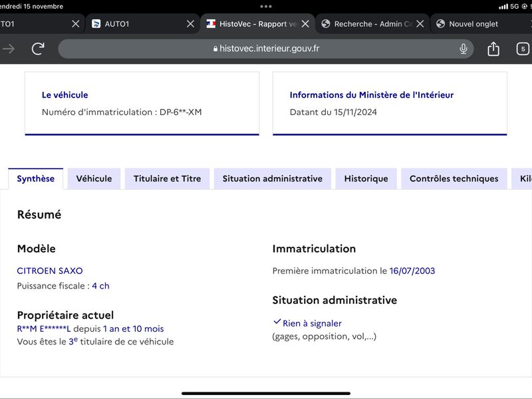The width and height of the screenshot is (532, 399).
Task: Open the three-dot multitasking menu at top
Action: 266,6
